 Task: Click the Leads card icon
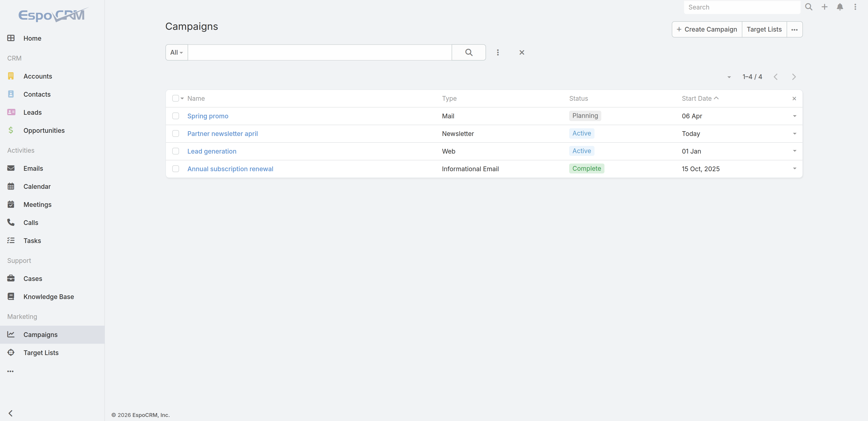click(x=11, y=112)
